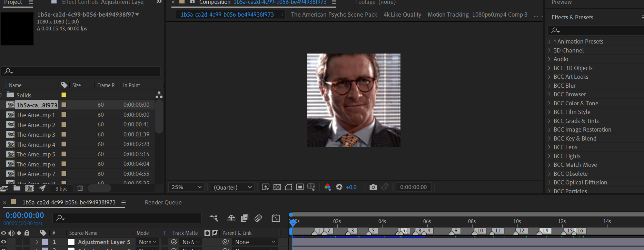This screenshot has height=250, width=644.
Task: Open grid and guide options in viewer
Action: [x=311, y=187]
